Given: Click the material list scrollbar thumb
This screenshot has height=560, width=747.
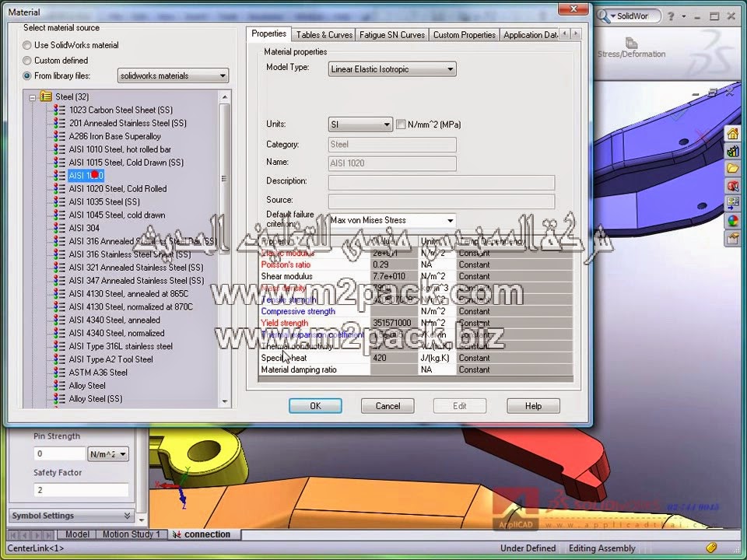Looking at the screenshot, I should tap(224, 179).
